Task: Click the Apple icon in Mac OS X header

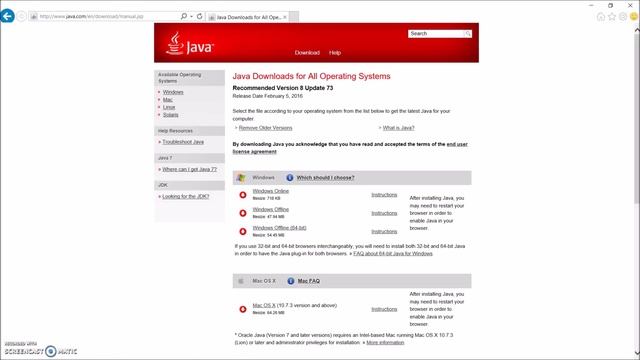Action: pyautogui.click(x=241, y=281)
